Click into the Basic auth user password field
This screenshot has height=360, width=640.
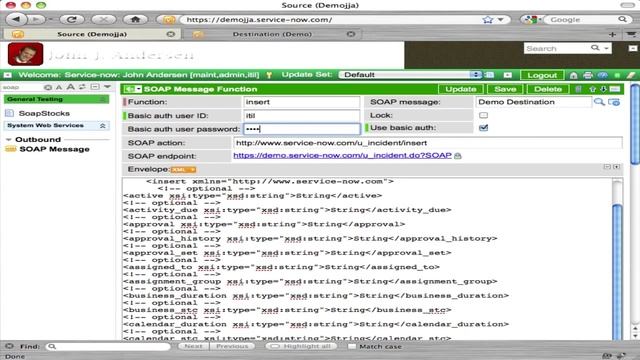point(302,129)
